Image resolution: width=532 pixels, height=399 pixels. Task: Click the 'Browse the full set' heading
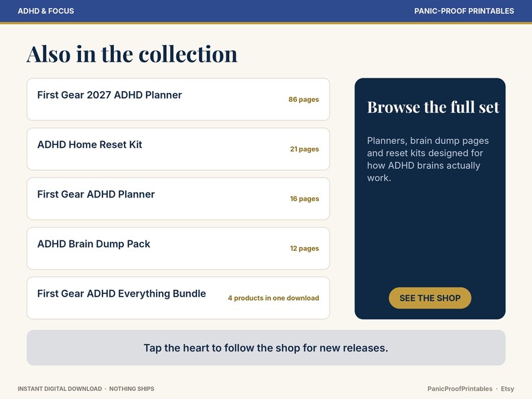point(433,107)
